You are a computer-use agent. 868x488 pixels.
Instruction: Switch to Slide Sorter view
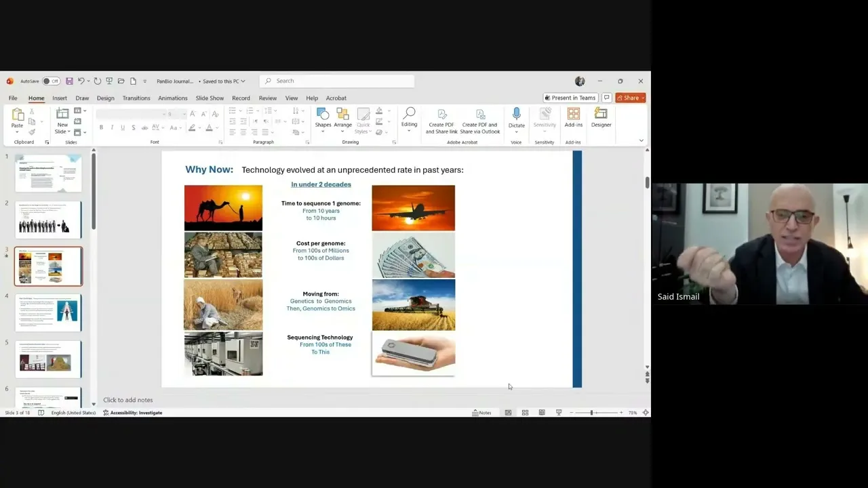click(525, 413)
